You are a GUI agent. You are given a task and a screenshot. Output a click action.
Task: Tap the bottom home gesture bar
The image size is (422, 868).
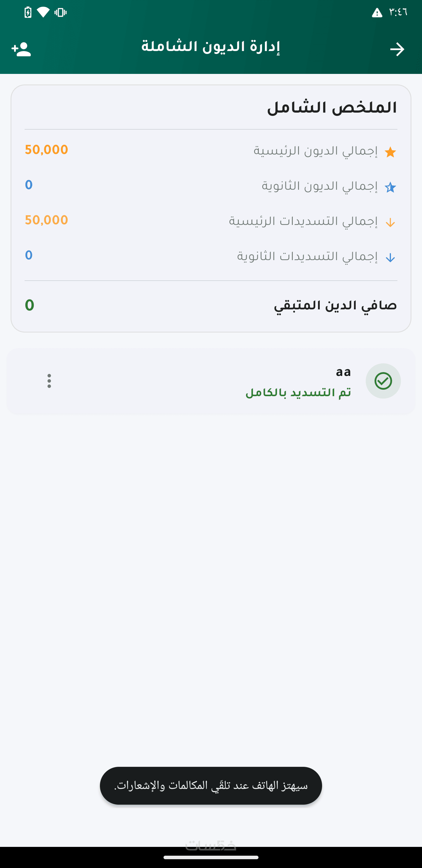[x=211, y=857]
